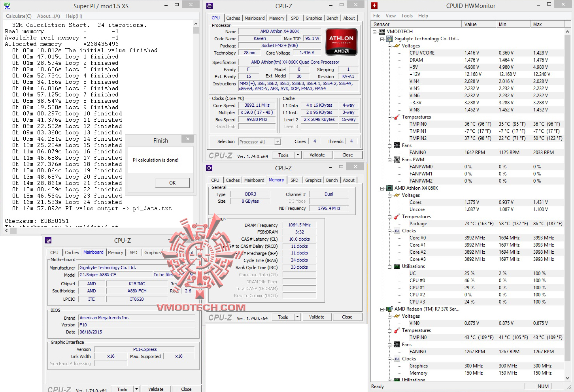The image size is (574, 392).
Task: Open the View menu in HWMonitor
Action: pos(391,16)
